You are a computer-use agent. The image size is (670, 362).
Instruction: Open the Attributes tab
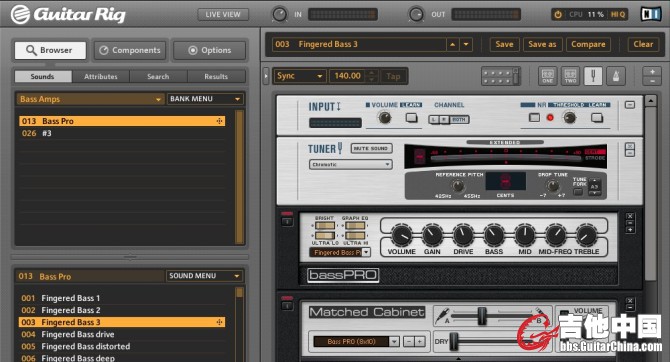pos(101,77)
